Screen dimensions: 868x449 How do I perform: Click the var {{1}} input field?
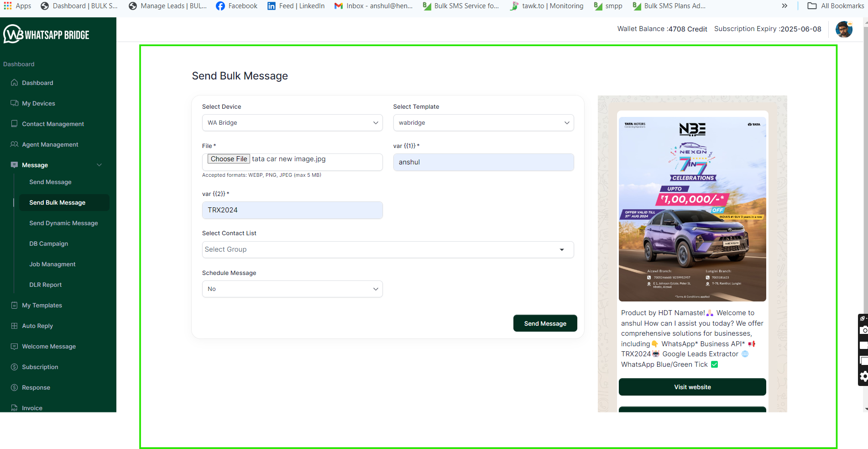(x=484, y=162)
